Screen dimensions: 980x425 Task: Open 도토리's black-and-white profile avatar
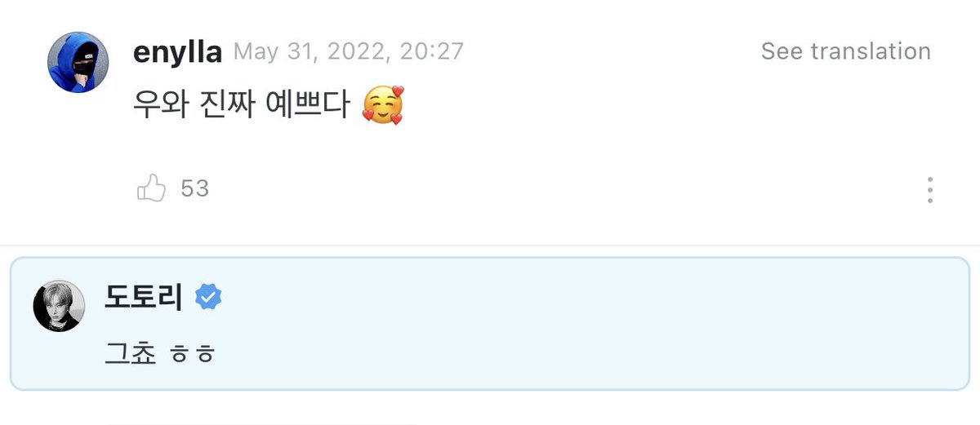tap(59, 306)
